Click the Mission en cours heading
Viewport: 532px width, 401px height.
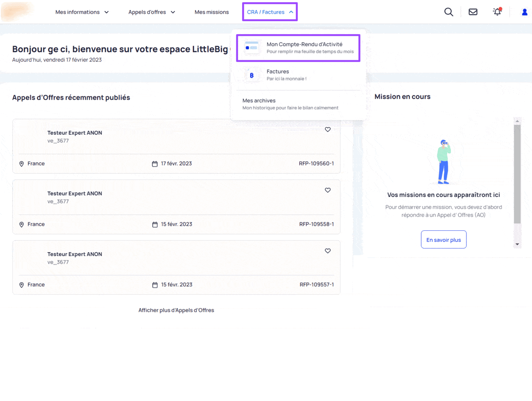[x=403, y=97]
